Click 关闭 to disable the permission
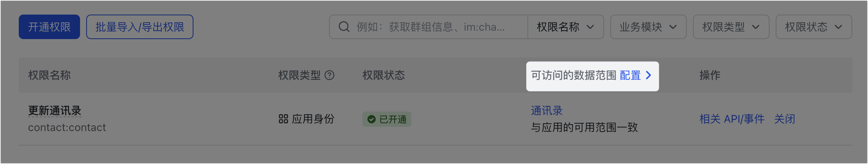The height and width of the screenshot is (164, 868). pyautogui.click(x=784, y=119)
